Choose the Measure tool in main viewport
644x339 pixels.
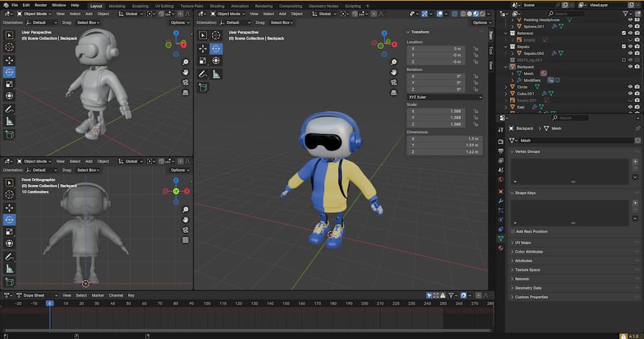pos(216,74)
